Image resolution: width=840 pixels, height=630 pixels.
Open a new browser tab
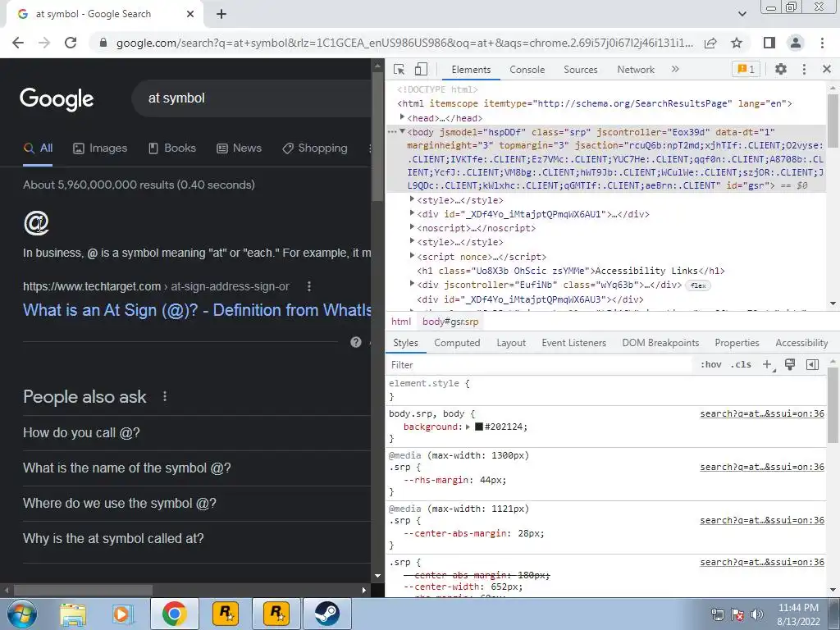221,14
